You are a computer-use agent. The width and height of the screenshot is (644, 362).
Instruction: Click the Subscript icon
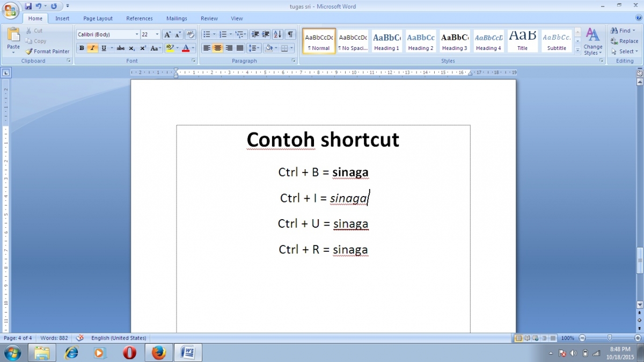131,48
